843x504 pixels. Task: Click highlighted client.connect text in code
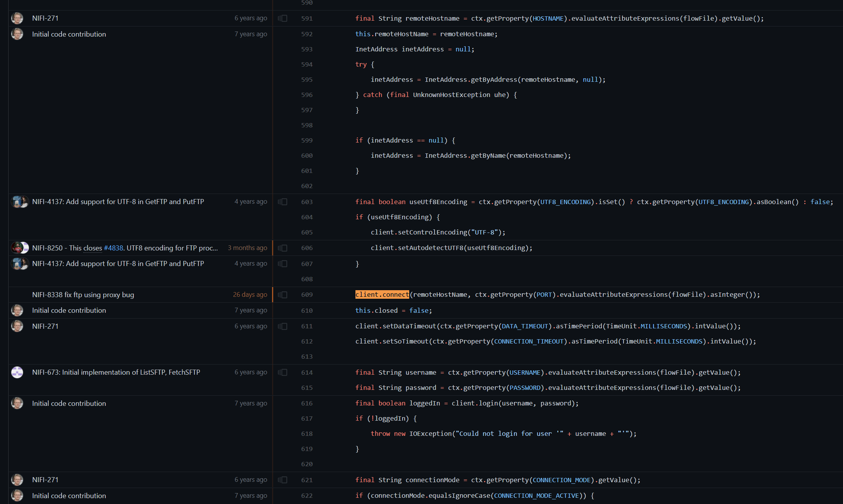382,295
